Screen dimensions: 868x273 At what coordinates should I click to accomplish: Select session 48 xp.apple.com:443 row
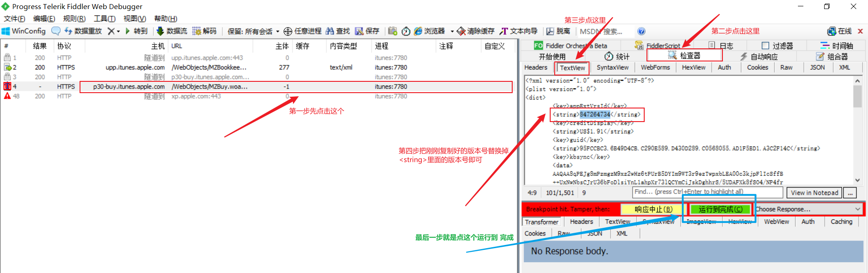[x=258, y=96]
